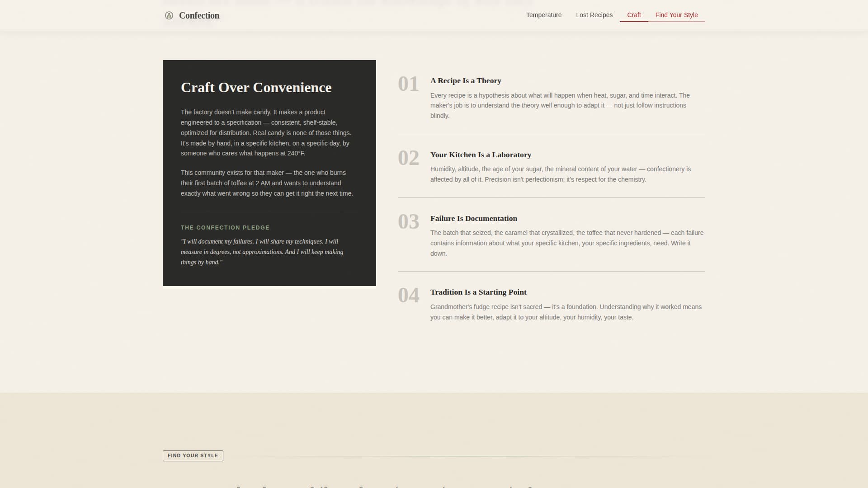Select the Craft Over Convenience heading
Screen dimensions: 868x488
[256, 87]
